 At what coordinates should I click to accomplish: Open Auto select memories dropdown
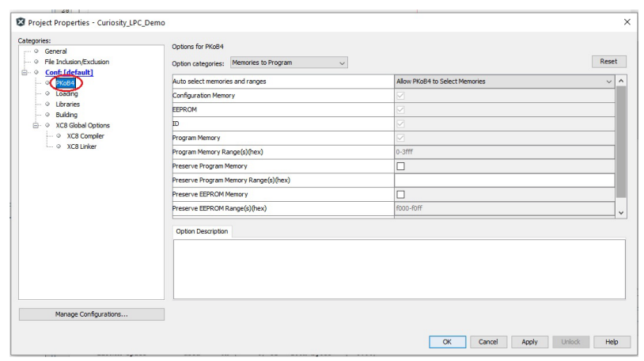click(504, 82)
